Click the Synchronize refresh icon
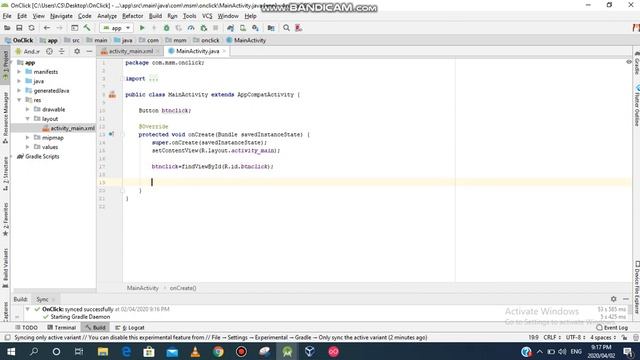The width and height of the screenshot is (640, 360). 31,28
